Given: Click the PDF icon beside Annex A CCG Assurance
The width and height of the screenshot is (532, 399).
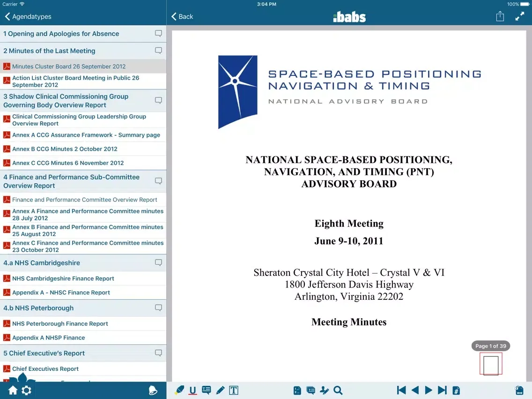Looking at the screenshot, I should [7, 135].
